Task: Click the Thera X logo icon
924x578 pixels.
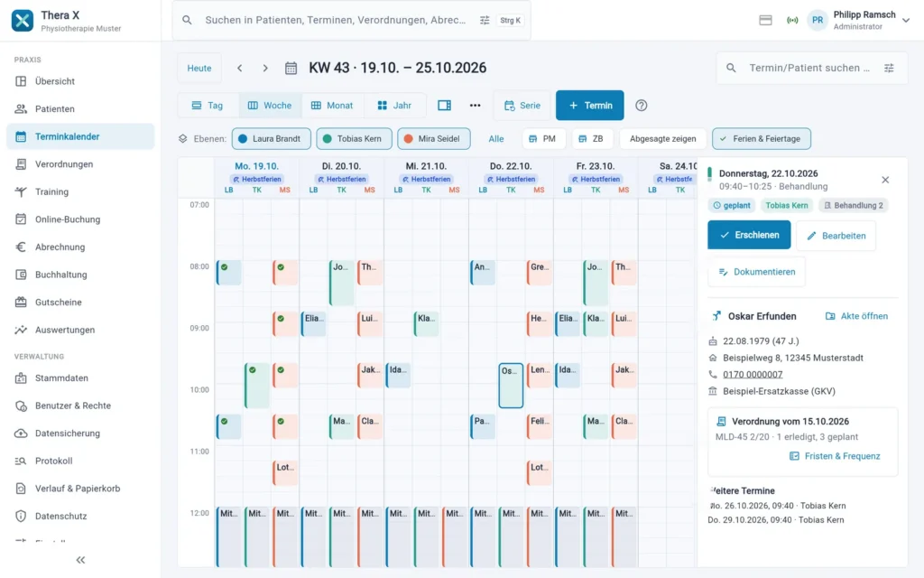Action: click(23, 21)
